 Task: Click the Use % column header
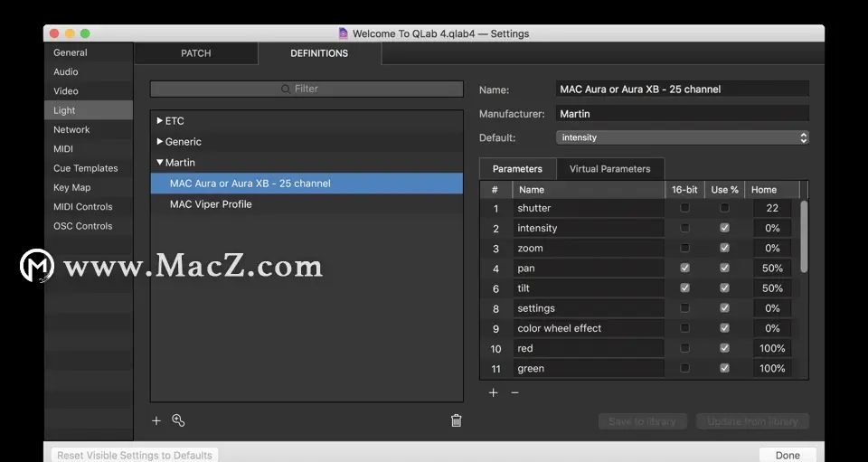click(724, 189)
